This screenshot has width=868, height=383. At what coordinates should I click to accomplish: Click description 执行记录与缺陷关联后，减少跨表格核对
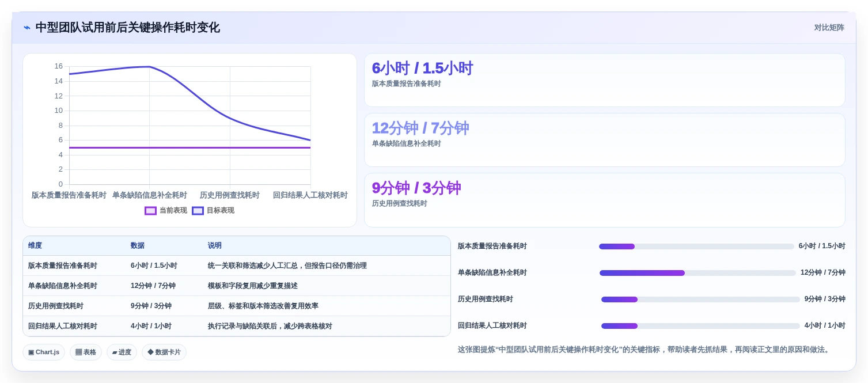[270, 326]
